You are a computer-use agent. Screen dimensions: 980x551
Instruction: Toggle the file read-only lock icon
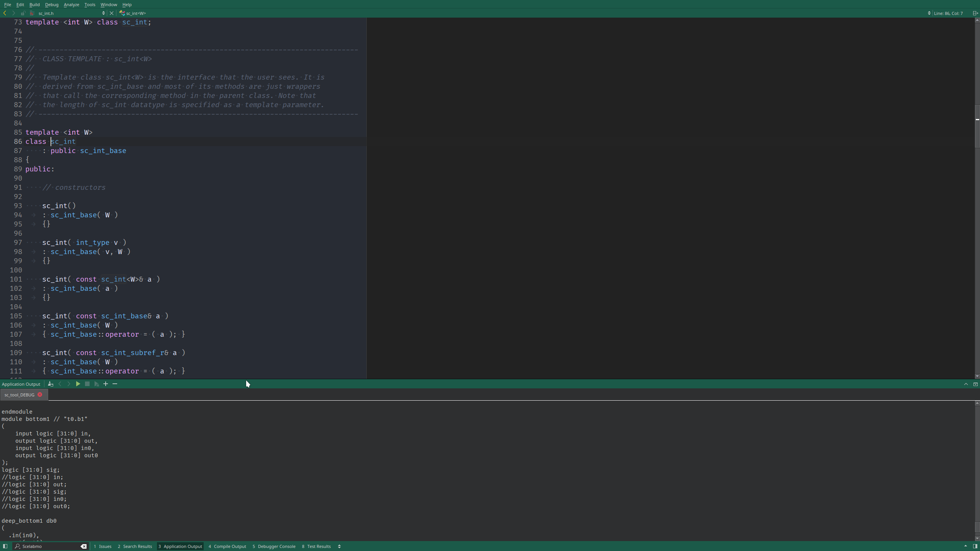pyautogui.click(x=23, y=13)
